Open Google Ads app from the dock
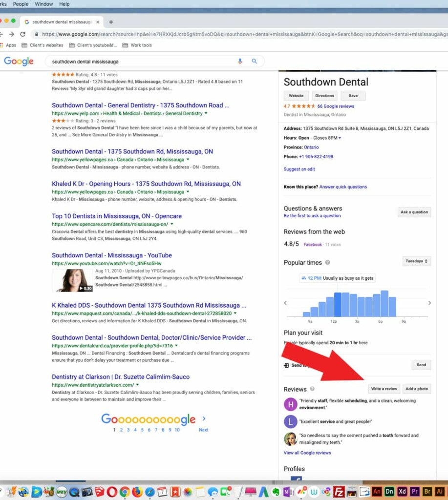This screenshot has width=448, height=500. (263, 492)
